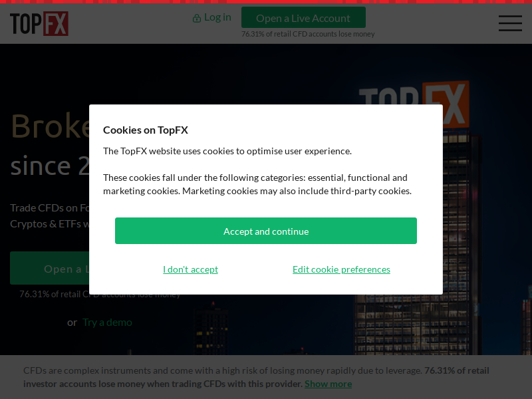Open Edit cookie preferences
Screen dimensions: 532x399
pos(341,269)
